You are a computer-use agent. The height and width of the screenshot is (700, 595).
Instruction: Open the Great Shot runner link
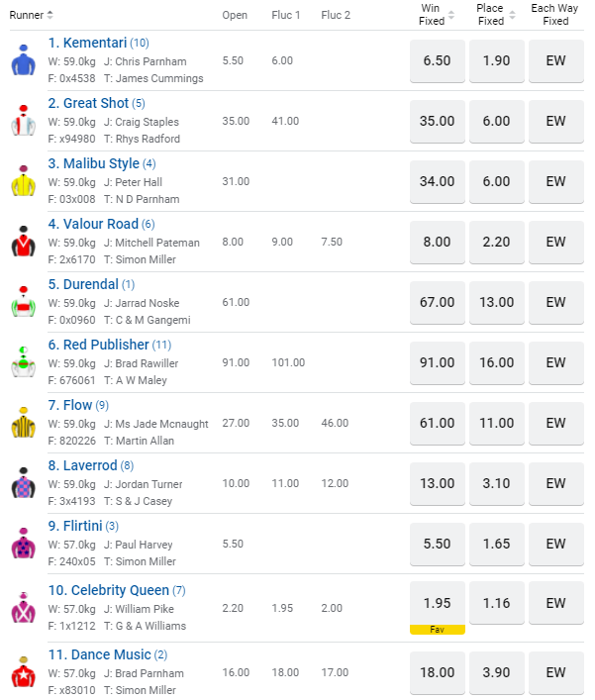(88, 103)
